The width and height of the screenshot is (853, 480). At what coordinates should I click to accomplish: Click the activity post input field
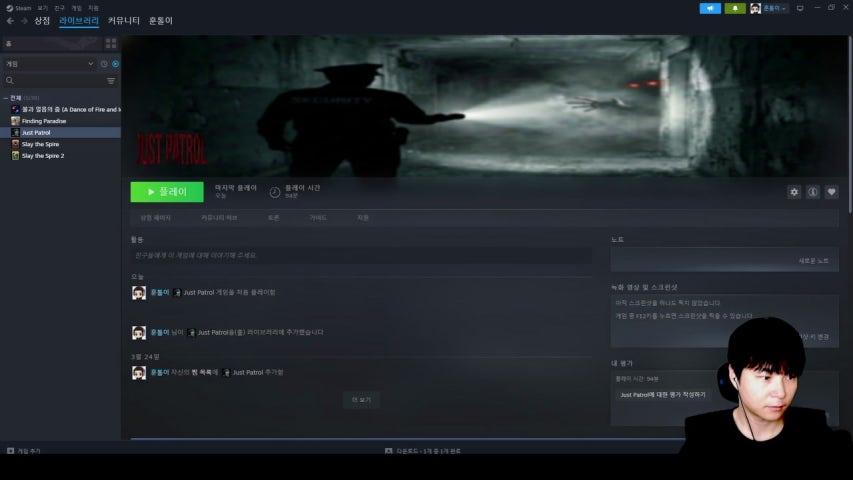(361, 255)
